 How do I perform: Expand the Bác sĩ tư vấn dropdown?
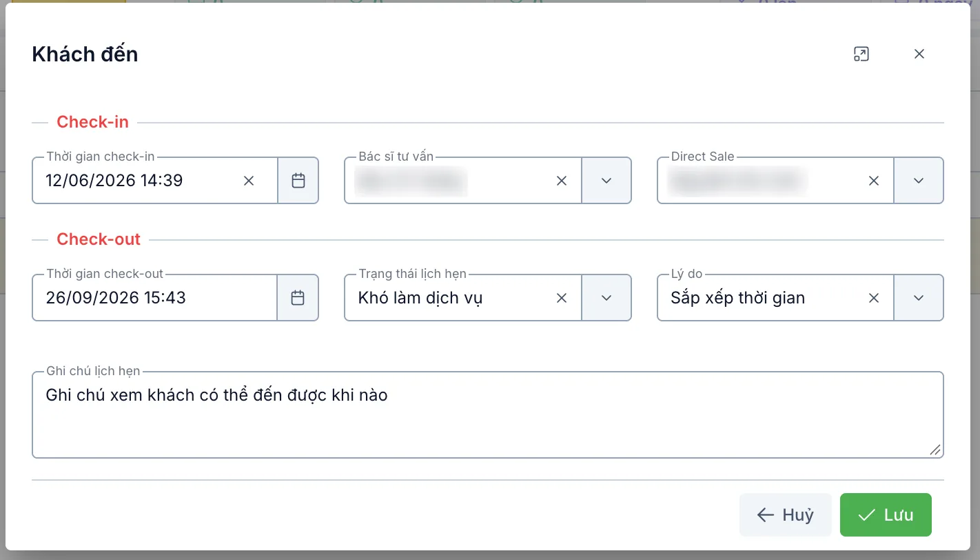(x=606, y=181)
